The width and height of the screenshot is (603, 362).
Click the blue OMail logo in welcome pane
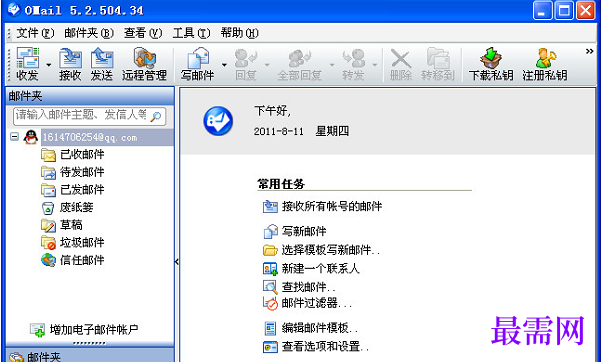click(218, 121)
